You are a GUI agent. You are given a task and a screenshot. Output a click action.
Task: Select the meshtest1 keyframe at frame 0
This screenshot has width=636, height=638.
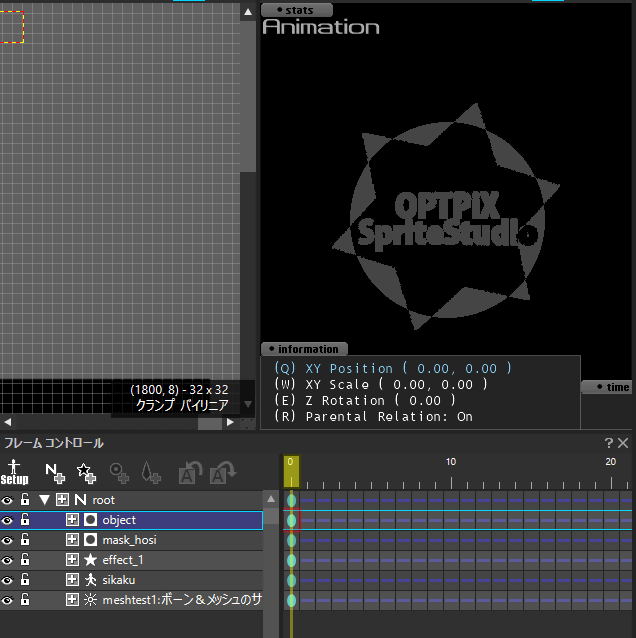291,600
